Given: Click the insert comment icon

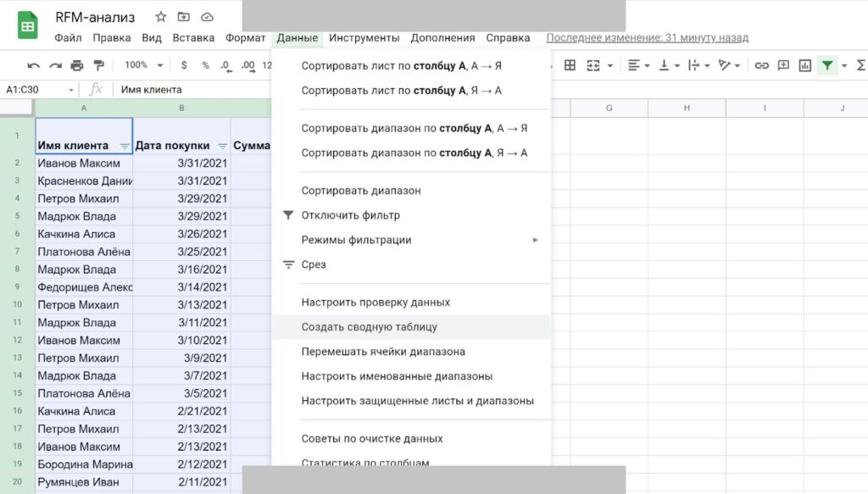Looking at the screenshot, I should click(x=783, y=65).
